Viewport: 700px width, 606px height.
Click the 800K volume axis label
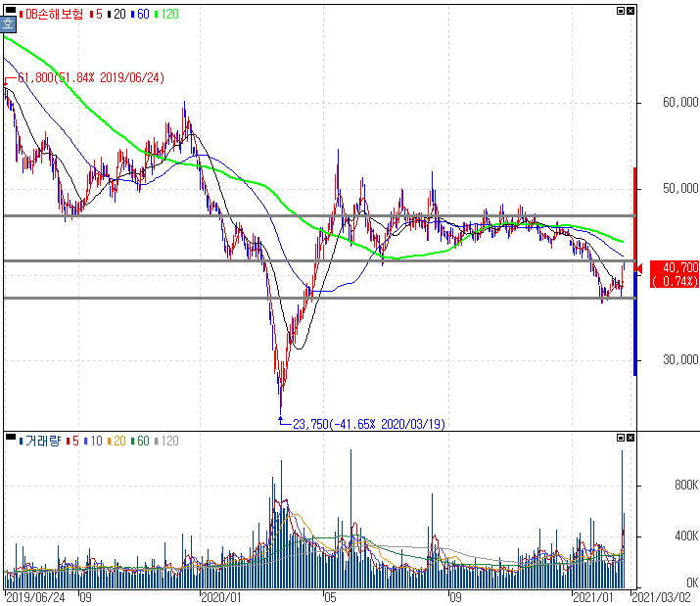686,485
